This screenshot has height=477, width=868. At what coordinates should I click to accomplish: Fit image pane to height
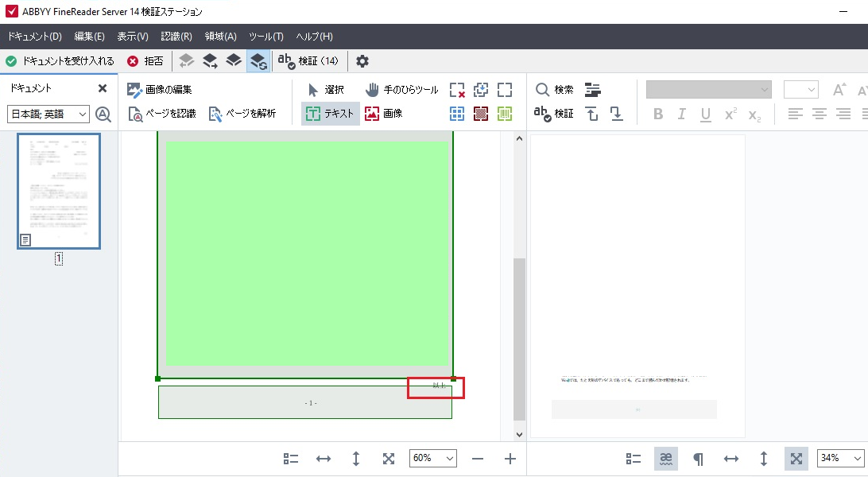[356, 458]
